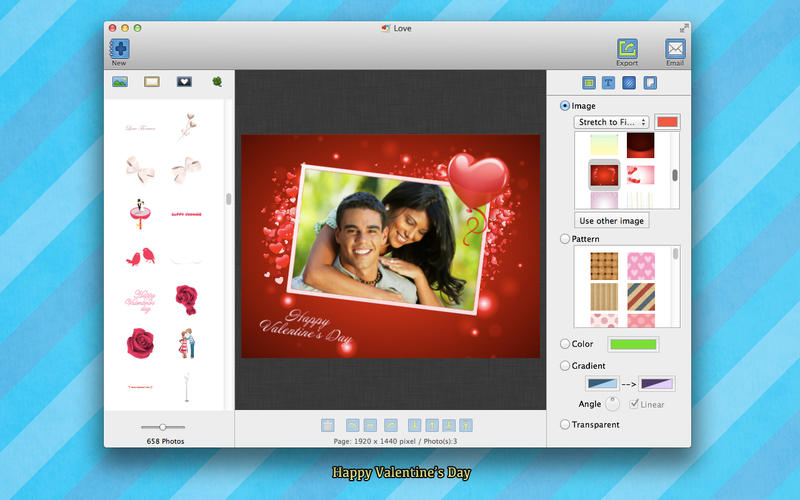
Task: Click the Use other image button
Action: tap(612, 220)
